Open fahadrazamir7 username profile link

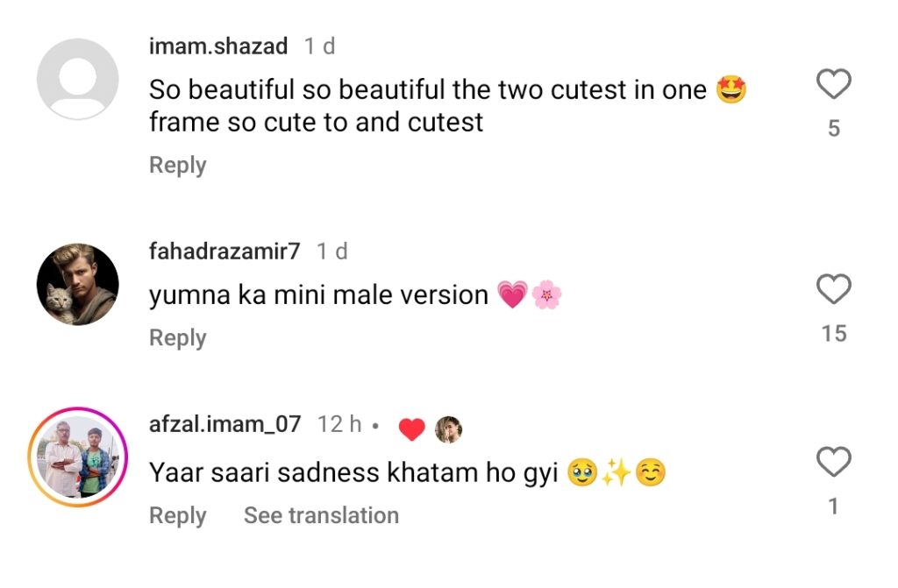[x=224, y=251]
